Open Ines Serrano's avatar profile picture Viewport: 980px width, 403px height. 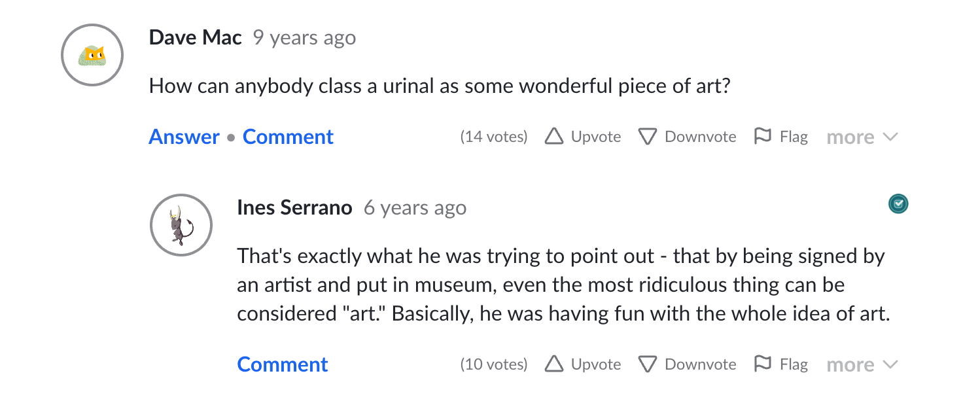(x=181, y=224)
